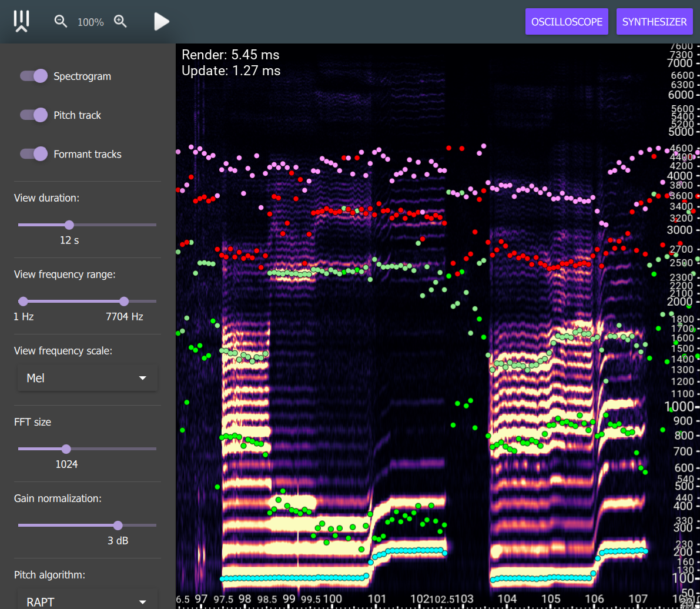
Task: Turn off the Formant tracks switch
Action: (x=34, y=154)
